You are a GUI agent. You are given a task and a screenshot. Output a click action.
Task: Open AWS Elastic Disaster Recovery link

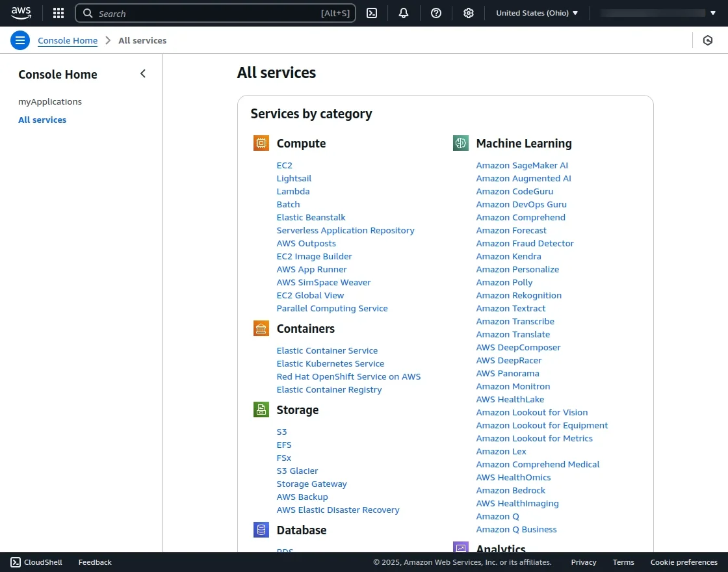338,510
